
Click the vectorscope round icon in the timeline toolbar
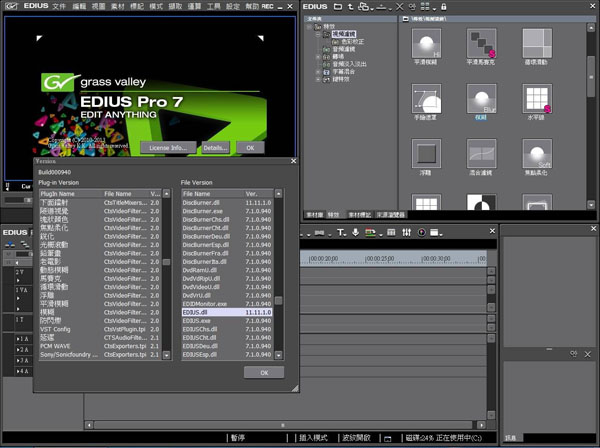(421, 232)
